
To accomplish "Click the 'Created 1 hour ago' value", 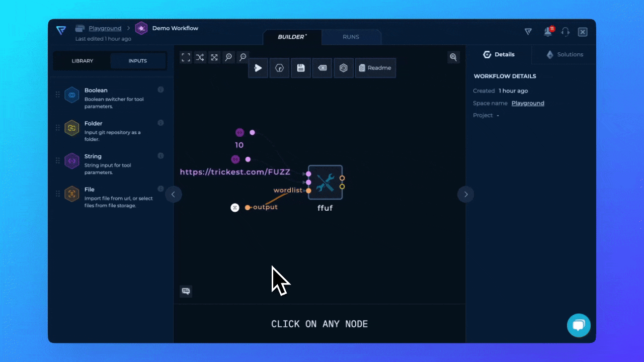I will pos(513,91).
